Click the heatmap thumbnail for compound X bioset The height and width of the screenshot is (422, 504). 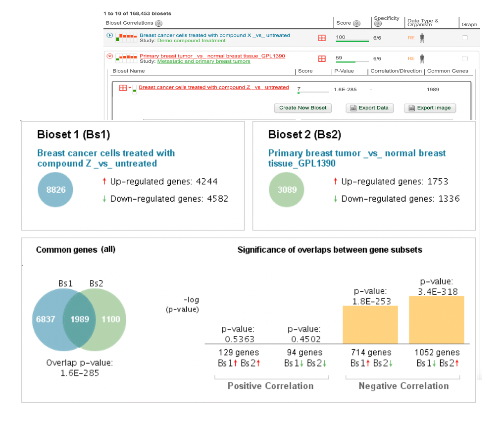[x=126, y=38]
